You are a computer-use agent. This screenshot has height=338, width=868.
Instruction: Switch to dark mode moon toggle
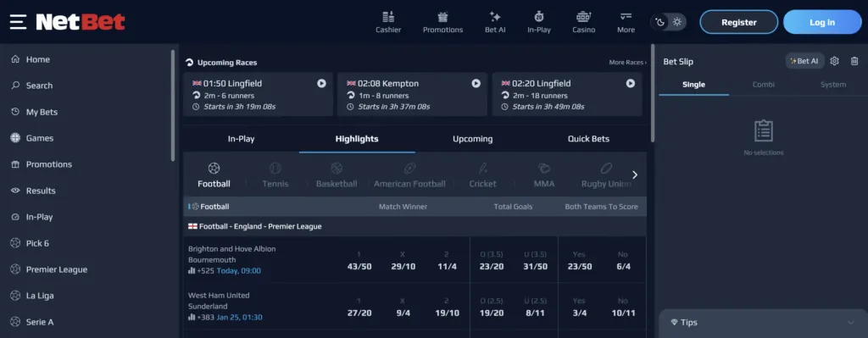659,22
